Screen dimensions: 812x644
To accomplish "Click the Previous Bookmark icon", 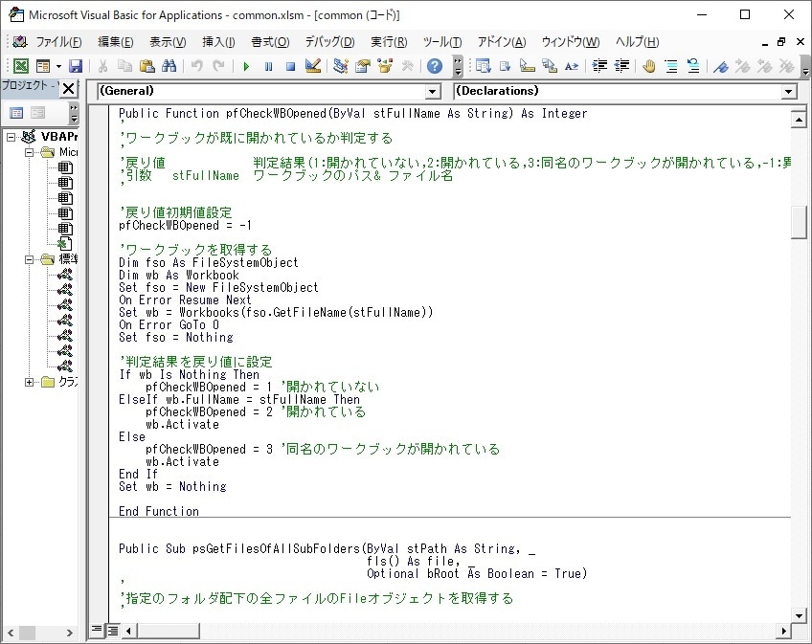I will (765, 66).
